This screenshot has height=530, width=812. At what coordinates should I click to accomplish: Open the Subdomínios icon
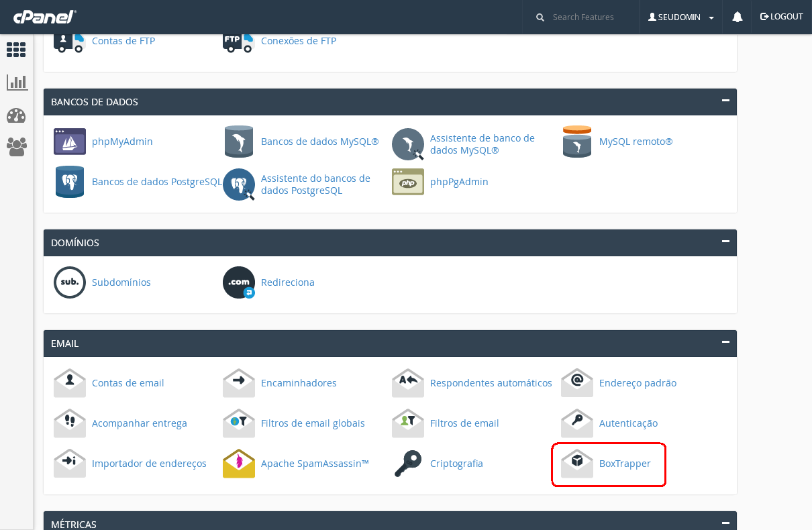[x=70, y=282]
